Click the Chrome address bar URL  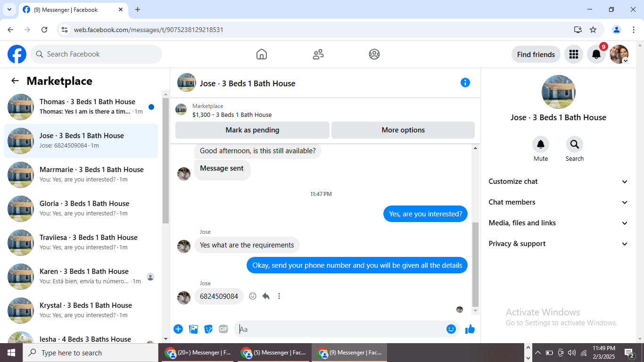[149, 30]
